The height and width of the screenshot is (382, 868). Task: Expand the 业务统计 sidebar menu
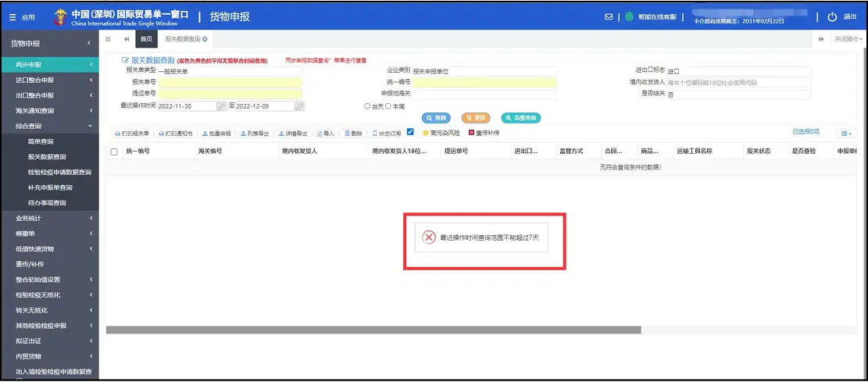(x=50, y=218)
